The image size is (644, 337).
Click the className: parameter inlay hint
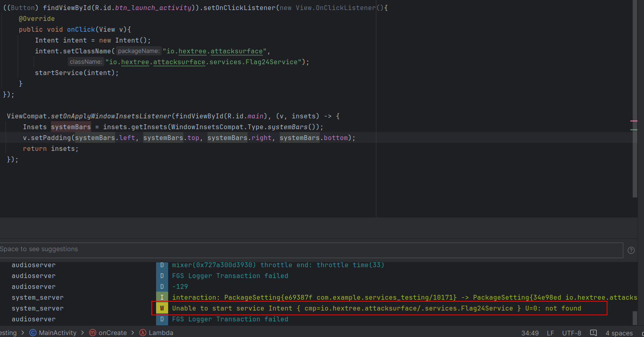pos(86,62)
